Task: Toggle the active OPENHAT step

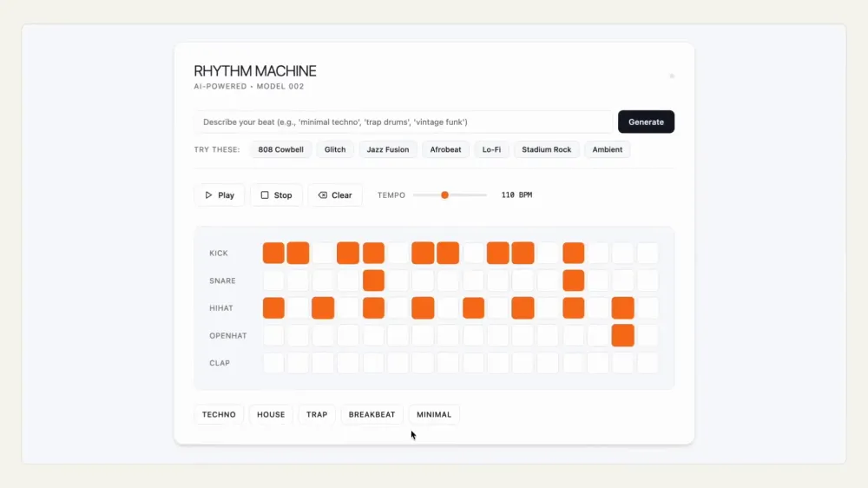Action: [x=622, y=336]
